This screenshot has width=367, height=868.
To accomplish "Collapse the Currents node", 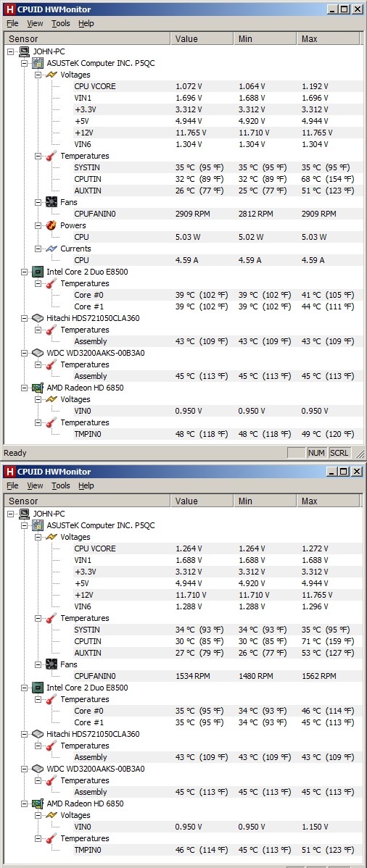I will 38,249.
